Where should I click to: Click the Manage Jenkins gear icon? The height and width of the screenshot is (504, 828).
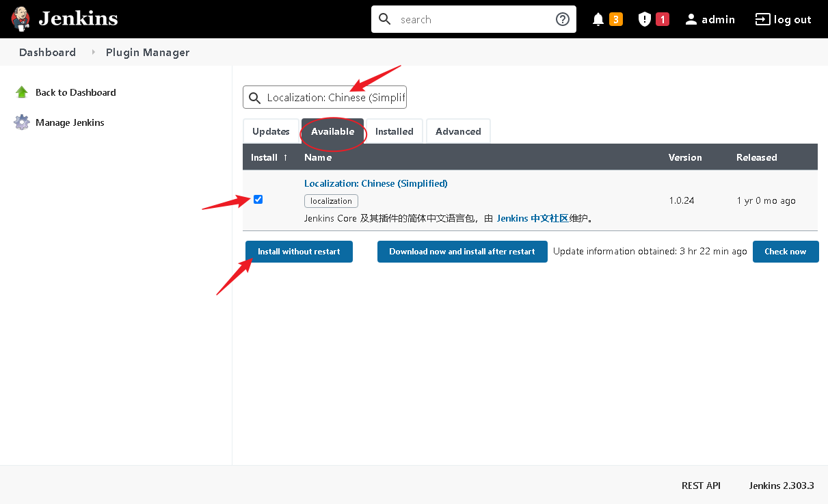pyautogui.click(x=22, y=122)
